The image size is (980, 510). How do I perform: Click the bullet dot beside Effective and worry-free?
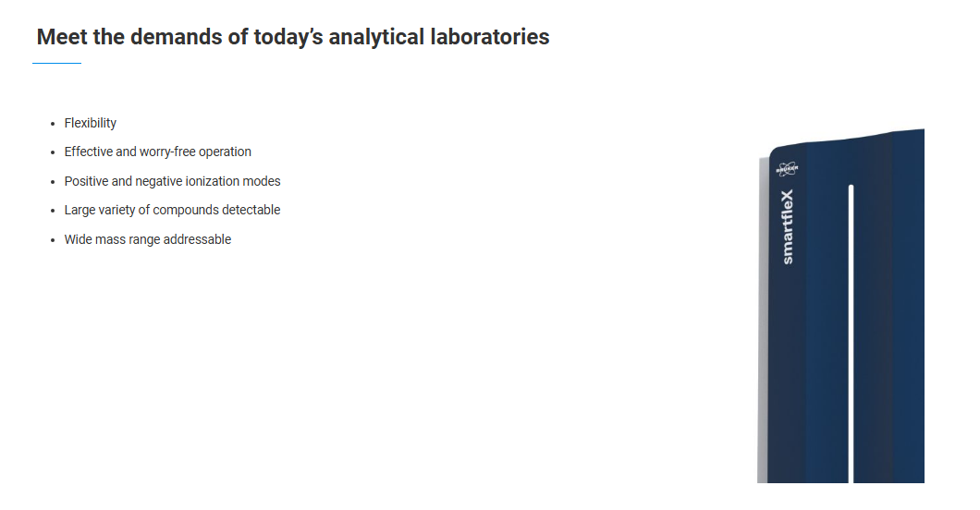pyautogui.click(x=53, y=152)
